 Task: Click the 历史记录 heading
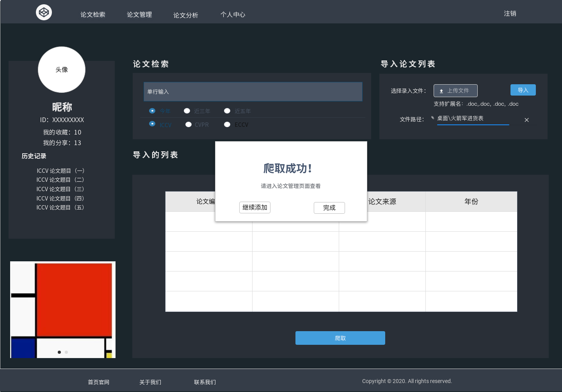(x=34, y=156)
